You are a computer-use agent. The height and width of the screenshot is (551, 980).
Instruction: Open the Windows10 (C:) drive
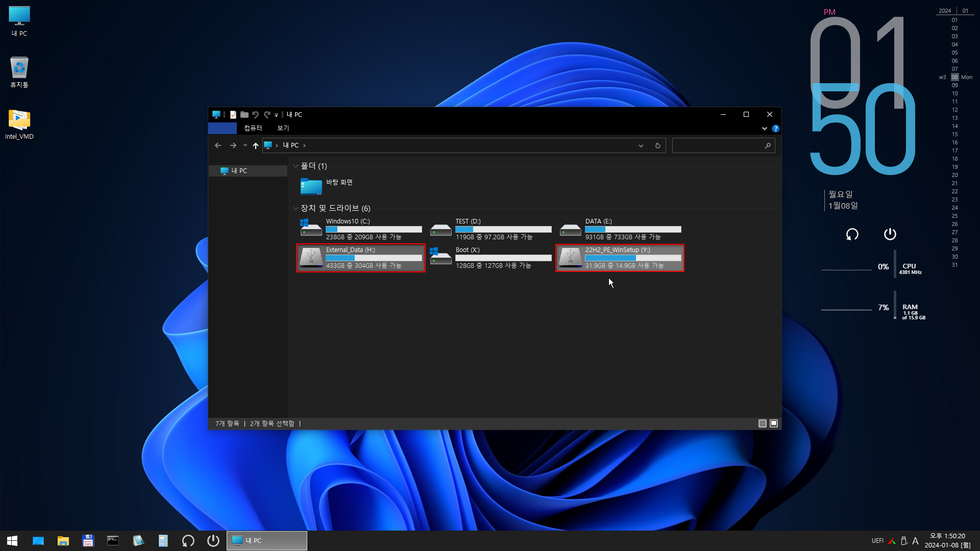tap(361, 229)
